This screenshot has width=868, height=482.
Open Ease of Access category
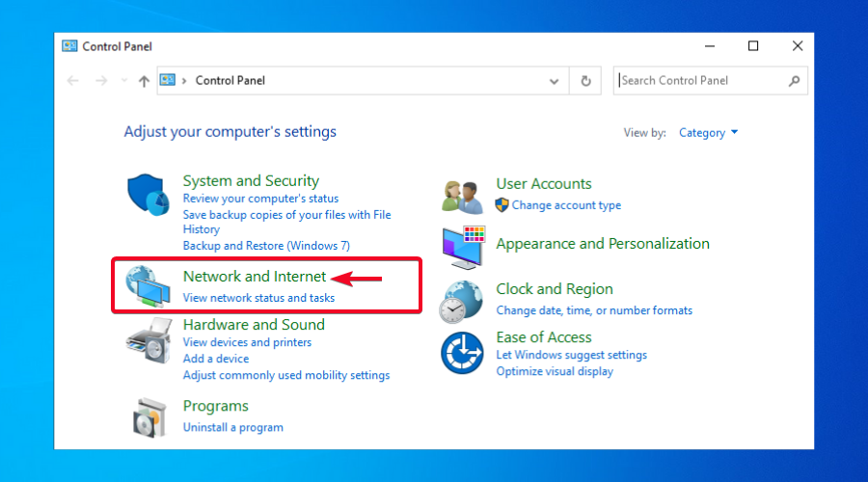[x=544, y=337]
